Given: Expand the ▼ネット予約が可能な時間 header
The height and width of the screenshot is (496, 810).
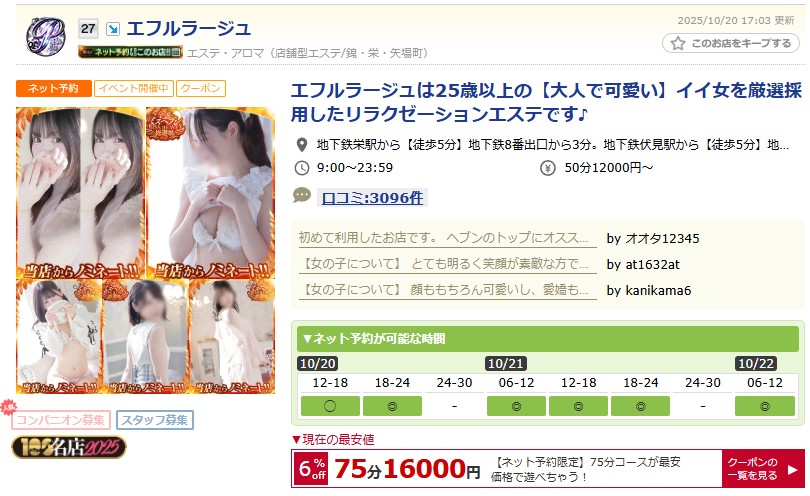Looking at the screenshot, I should pyautogui.click(x=548, y=339).
